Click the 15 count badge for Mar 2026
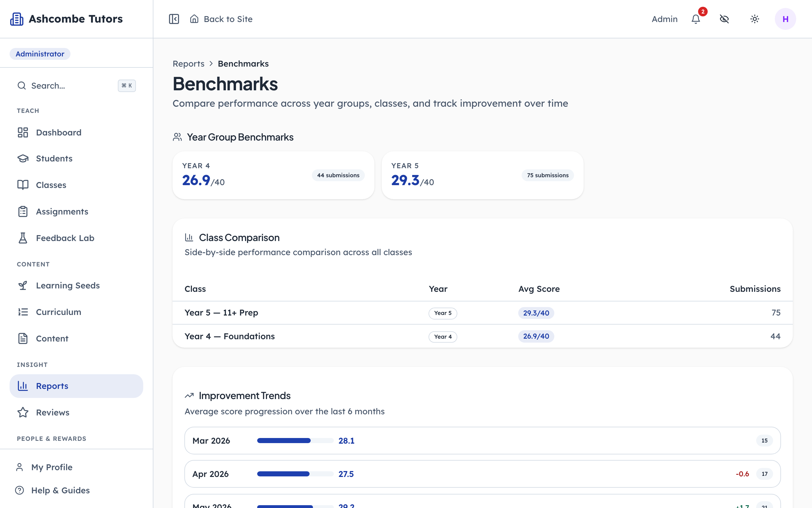The width and height of the screenshot is (812, 508). click(x=764, y=441)
